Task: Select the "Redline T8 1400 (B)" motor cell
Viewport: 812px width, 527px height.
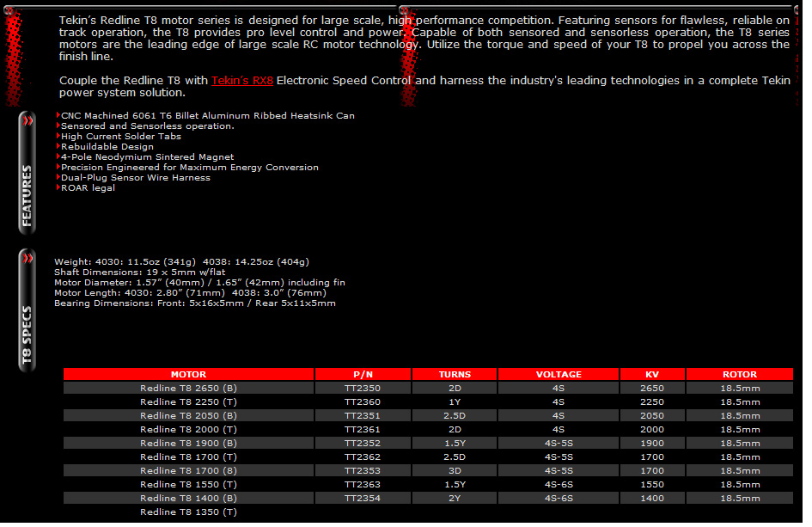Action: (x=188, y=498)
